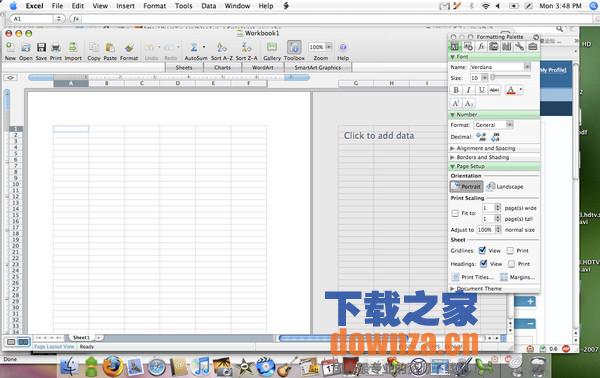Switch to Normal view icon at bottom-left

(11, 342)
